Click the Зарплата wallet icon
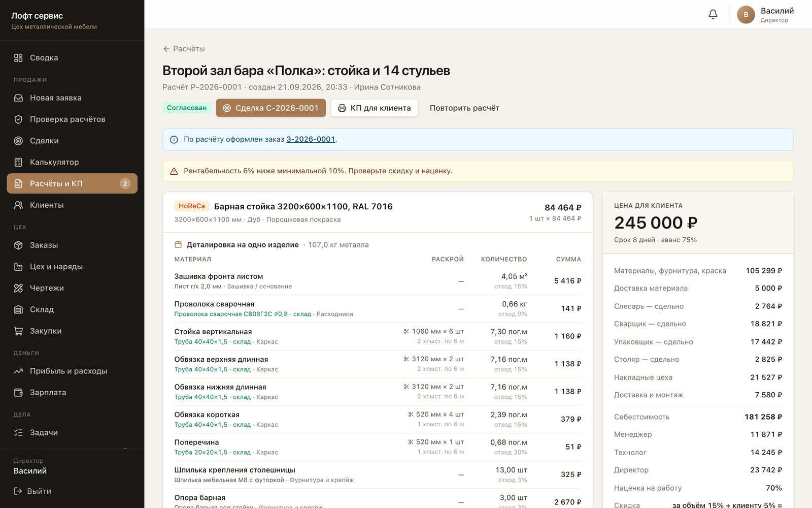The width and height of the screenshot is (812, 508). pyautogui.click(x=18, y=392)
